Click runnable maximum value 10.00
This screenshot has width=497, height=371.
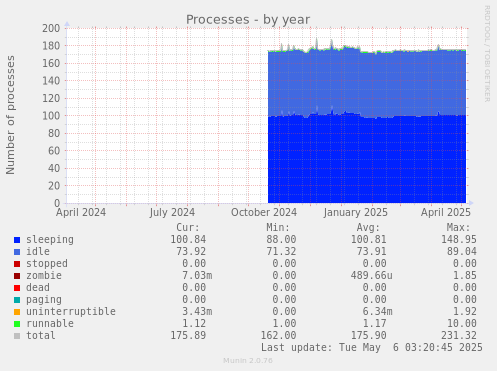[x=462, y=324]
